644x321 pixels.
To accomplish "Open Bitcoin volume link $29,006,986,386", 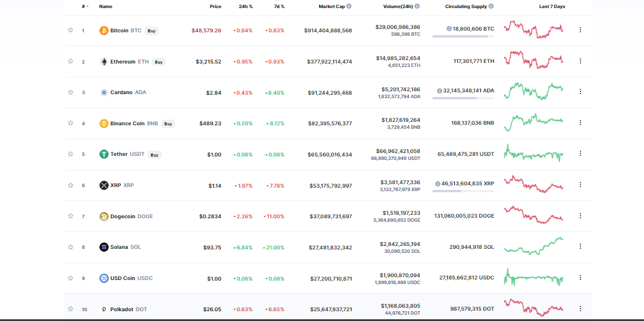I will coord(398,27).
